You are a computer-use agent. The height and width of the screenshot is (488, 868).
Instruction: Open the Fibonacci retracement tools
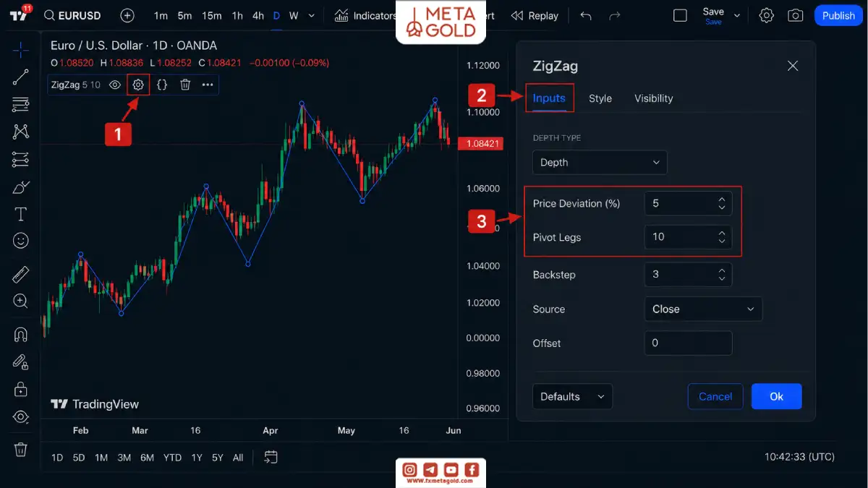point(21,105)
